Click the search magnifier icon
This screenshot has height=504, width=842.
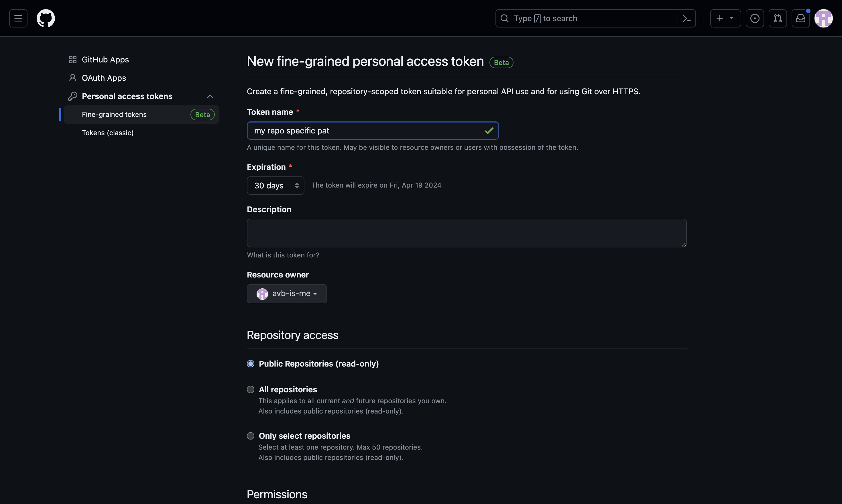[505, 18]
